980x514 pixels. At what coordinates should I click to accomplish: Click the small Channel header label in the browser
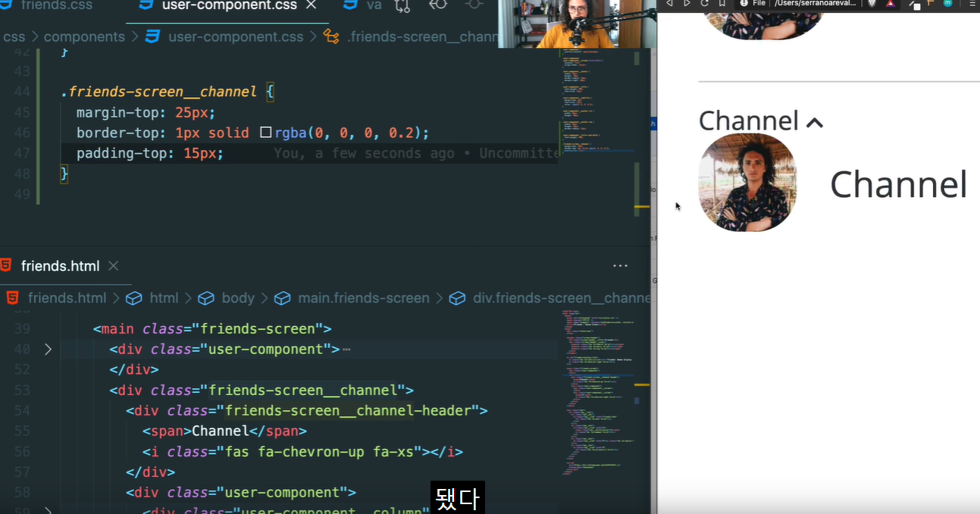(749, 121)
